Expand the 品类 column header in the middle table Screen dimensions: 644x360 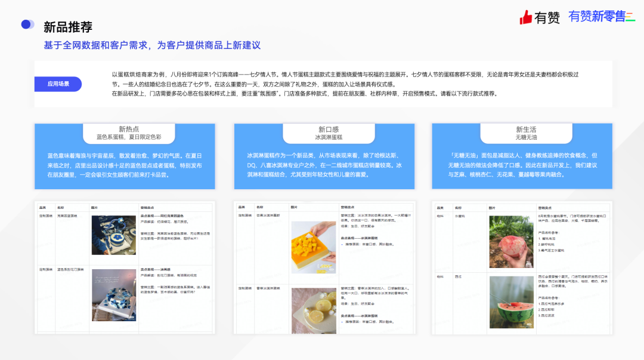240,206
